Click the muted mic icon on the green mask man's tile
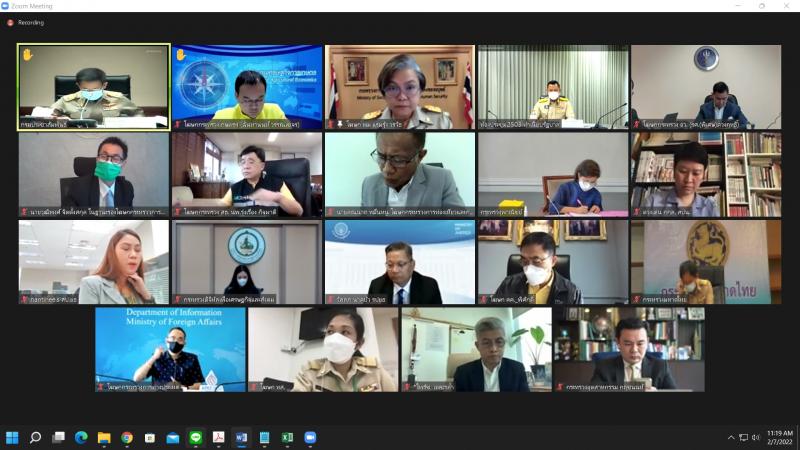Viewport: 800px width, 450px height. (x=24, y=212)
